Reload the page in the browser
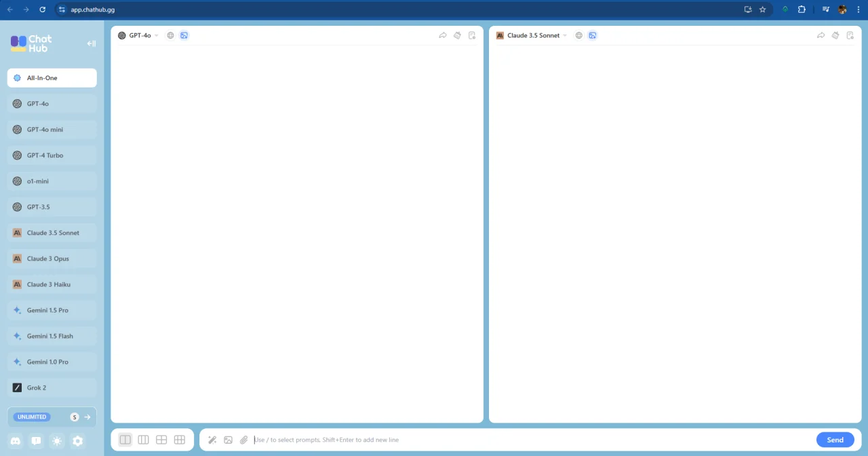Image resolution: width=868 pixels, height=456 pixels. 43,9
